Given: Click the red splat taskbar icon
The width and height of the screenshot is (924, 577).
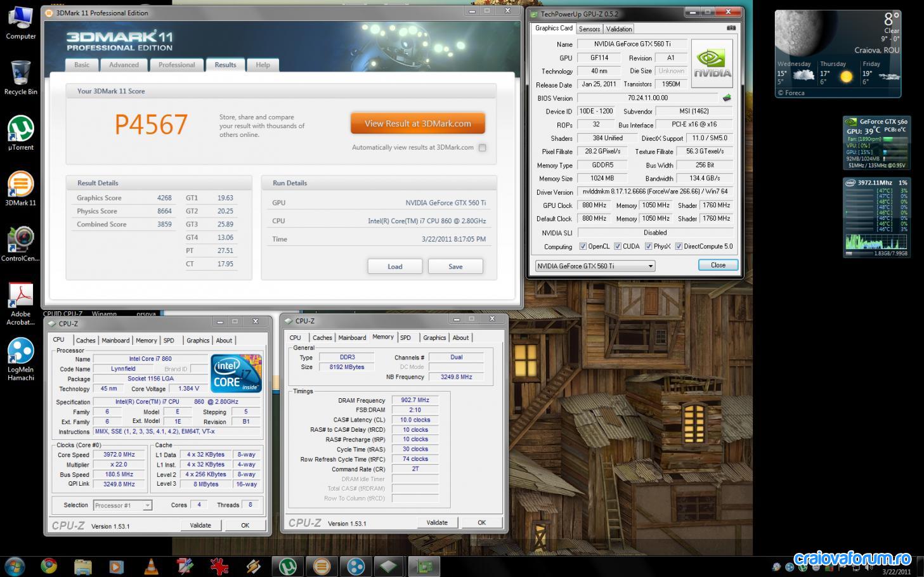Looking at the screenshot, I should click(219, 566).
